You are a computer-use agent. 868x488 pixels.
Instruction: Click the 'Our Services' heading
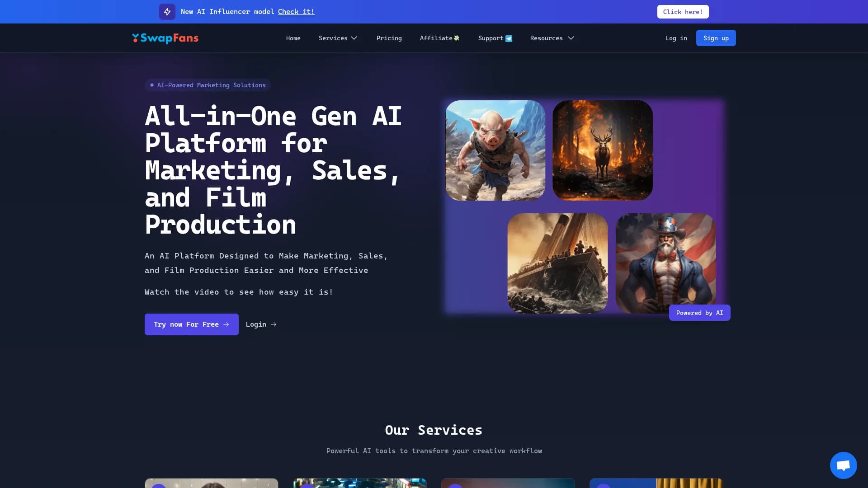434,430
